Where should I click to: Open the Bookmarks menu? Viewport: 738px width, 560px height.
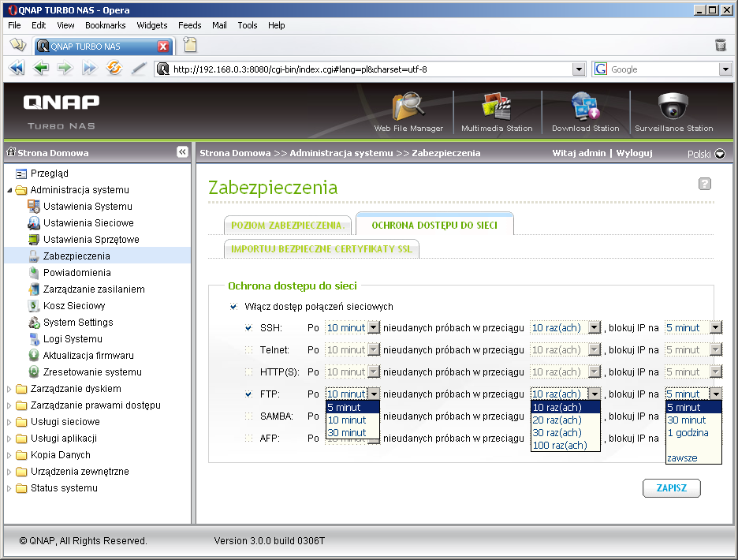click(106, 25)
